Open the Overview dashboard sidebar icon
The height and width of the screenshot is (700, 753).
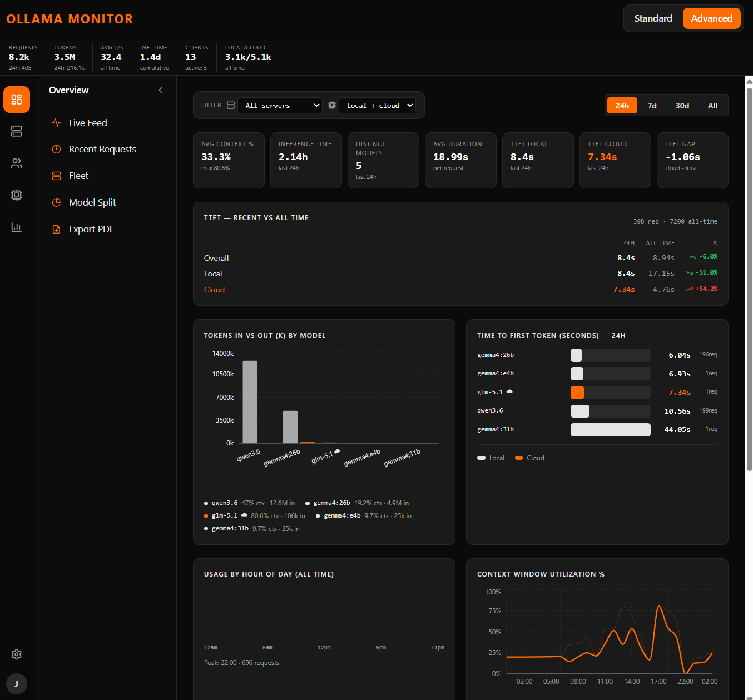coord(17,100)
